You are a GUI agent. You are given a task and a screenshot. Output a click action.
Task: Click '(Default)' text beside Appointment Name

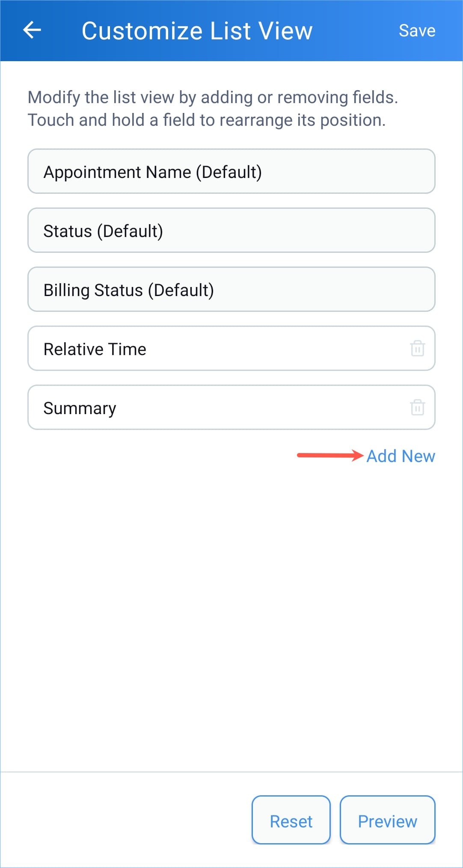(x=229, y=172)
